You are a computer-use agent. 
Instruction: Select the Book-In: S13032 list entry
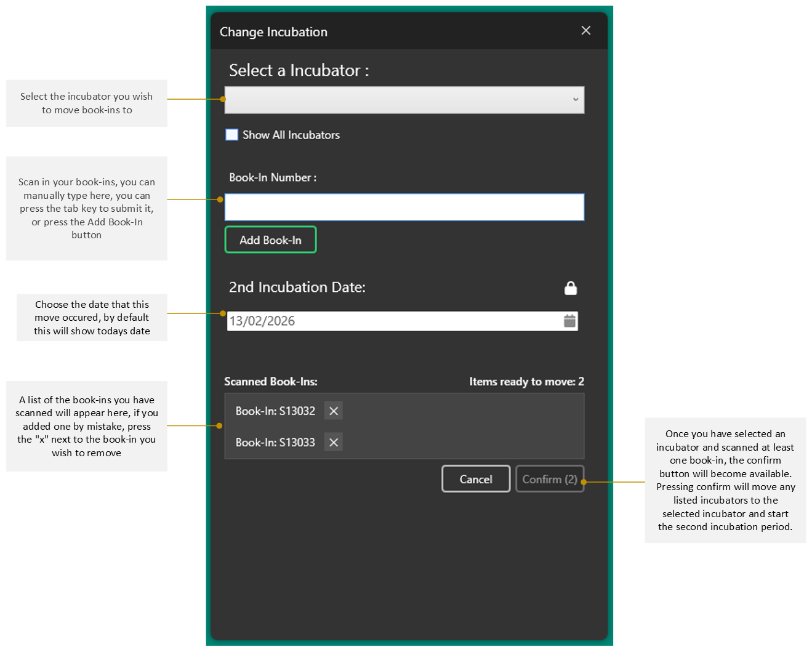click(x=275, y=411)
